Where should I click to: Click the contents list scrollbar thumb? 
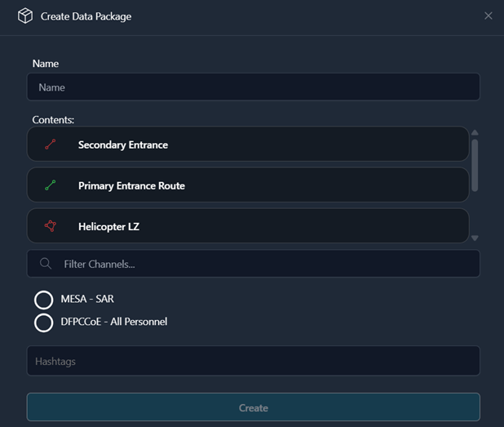475,164
